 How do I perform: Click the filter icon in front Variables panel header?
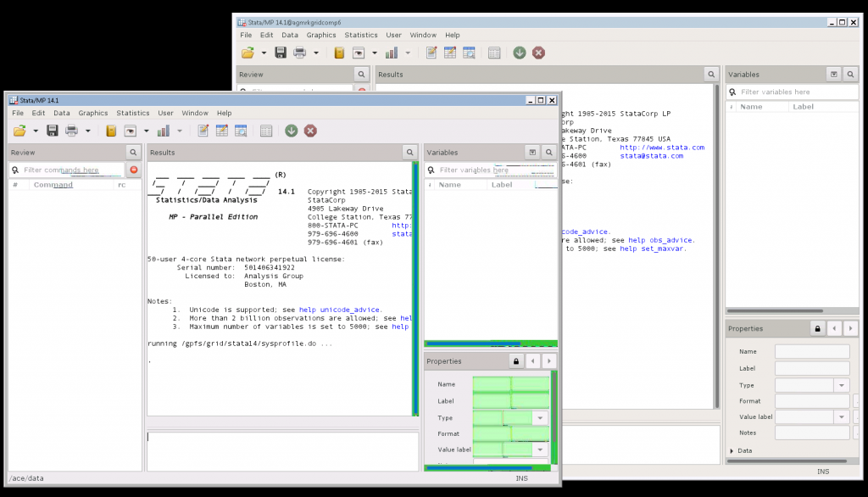pyautogui.click(x=532, y=153)
